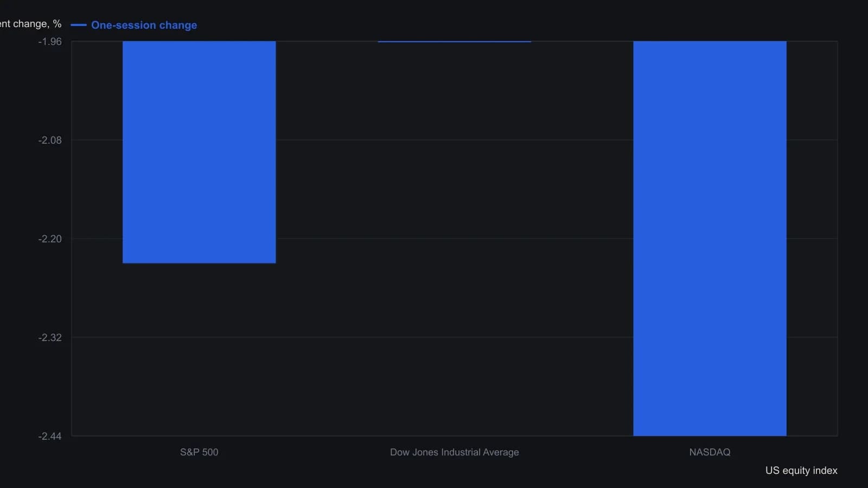Viewport: 868px width, 488px height.
Task: Select the NASDAQ axis label
Action: (710, 452)
